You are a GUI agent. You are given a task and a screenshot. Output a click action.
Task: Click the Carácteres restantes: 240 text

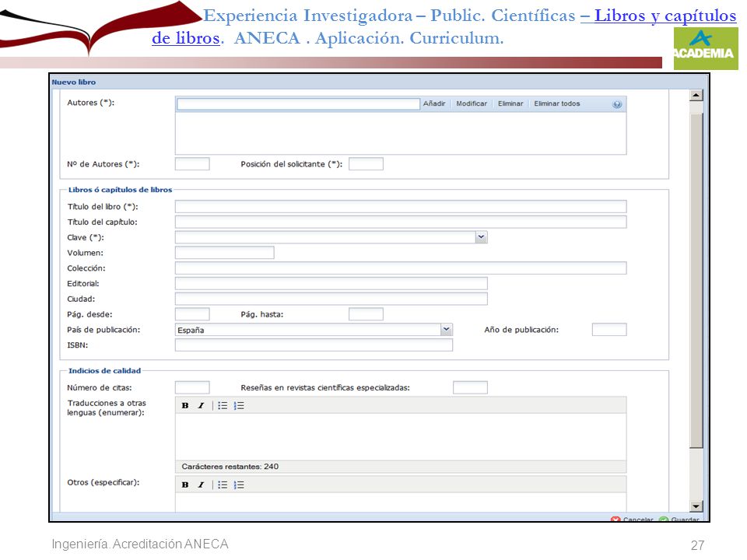[230, 467]
